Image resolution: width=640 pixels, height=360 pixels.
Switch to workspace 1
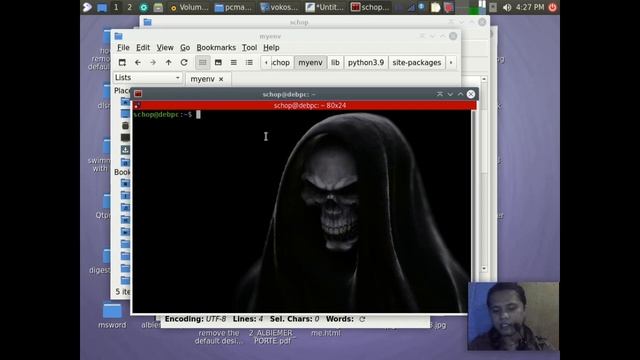click(x=116, y=7)
